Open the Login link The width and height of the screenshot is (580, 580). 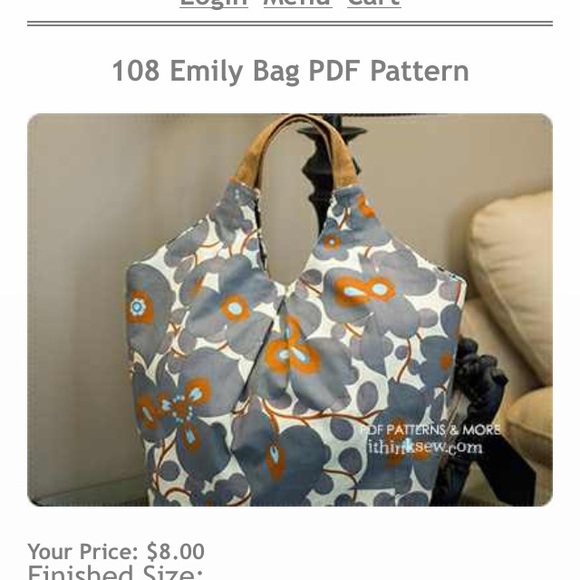point(214,3)
